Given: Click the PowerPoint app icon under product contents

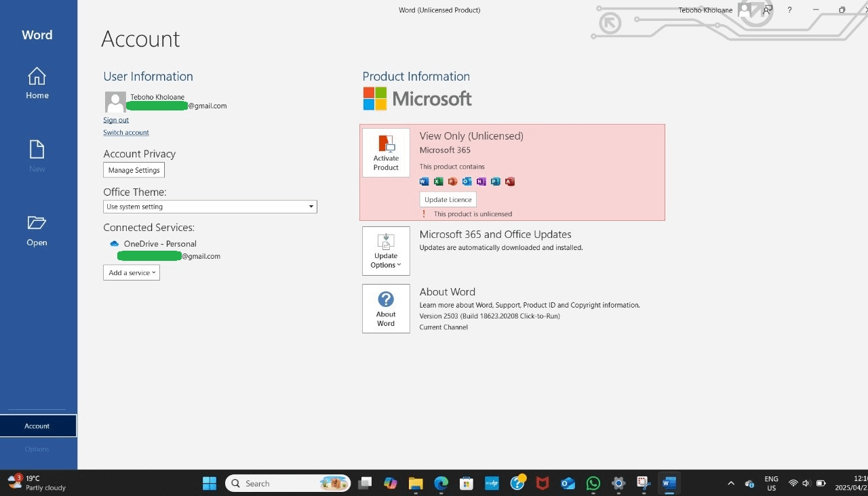Looking at the screenshot, I should (452, 181).
